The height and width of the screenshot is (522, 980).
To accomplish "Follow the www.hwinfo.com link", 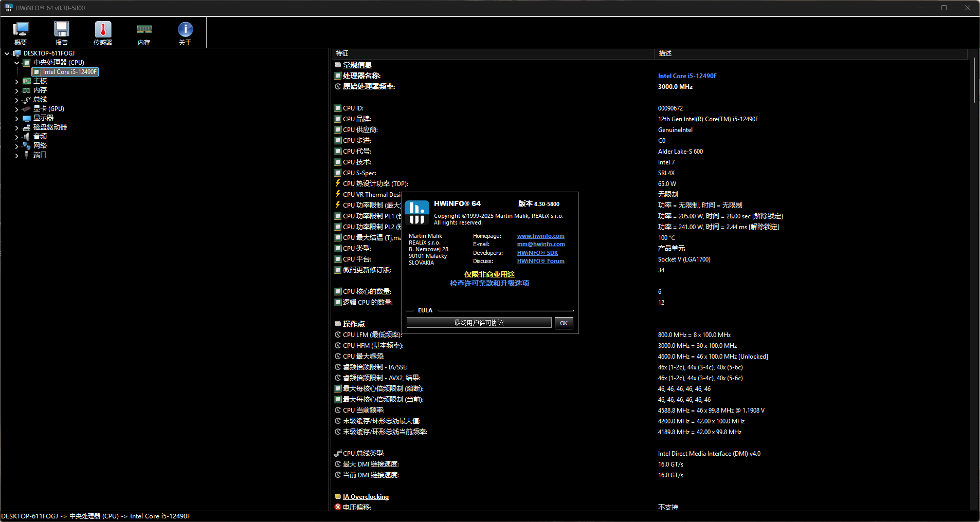I will click(540, 236).
